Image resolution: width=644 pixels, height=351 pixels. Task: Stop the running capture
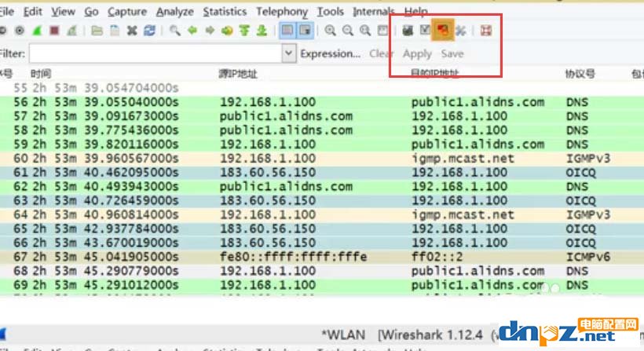coord(54,31)
